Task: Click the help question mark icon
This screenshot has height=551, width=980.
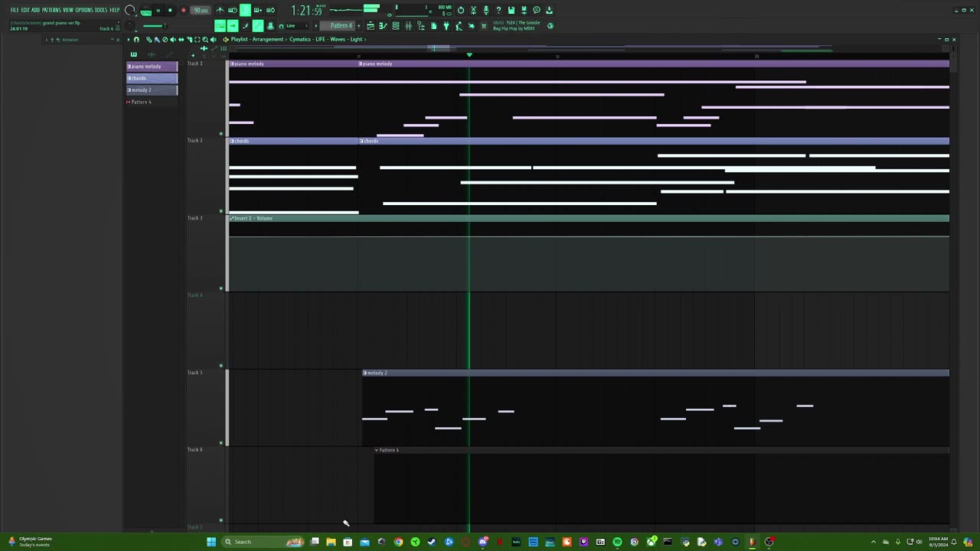Action: tap(498, 10)
